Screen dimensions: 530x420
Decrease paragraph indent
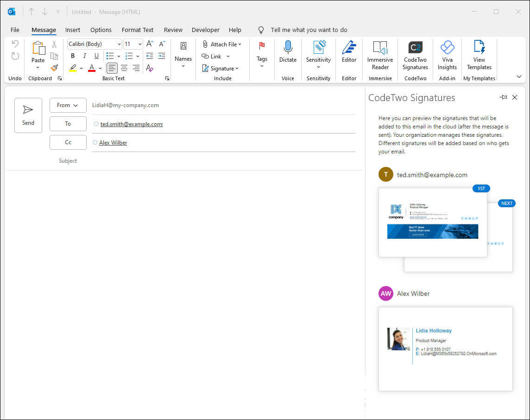click(150, 56)
